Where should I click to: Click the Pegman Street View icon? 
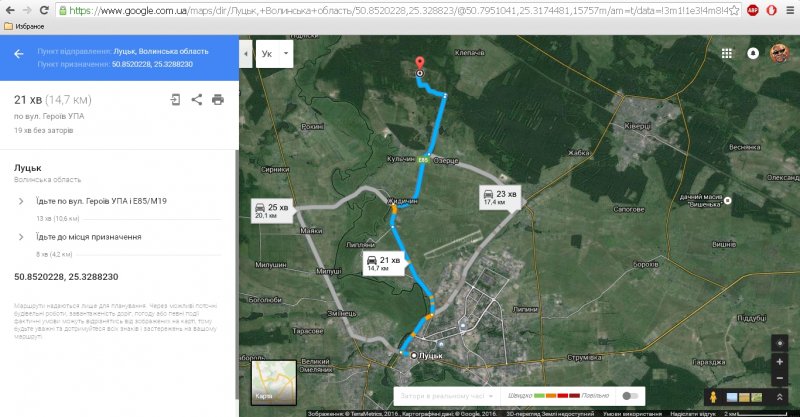[711, 397]
